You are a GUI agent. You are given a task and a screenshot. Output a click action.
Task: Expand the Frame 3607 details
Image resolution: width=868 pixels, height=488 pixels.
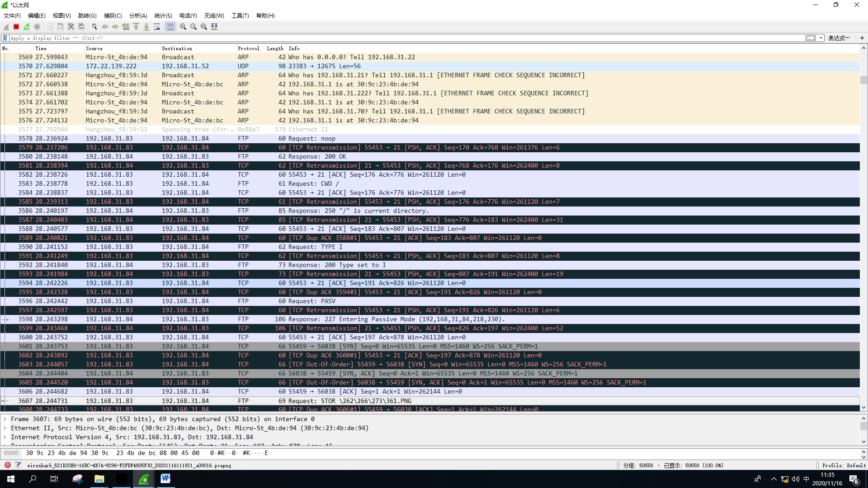point(5,419)
